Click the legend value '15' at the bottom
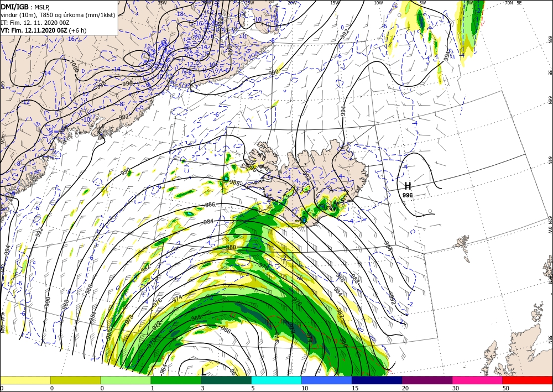Screen dimensions: 553x392 point(354,388)
